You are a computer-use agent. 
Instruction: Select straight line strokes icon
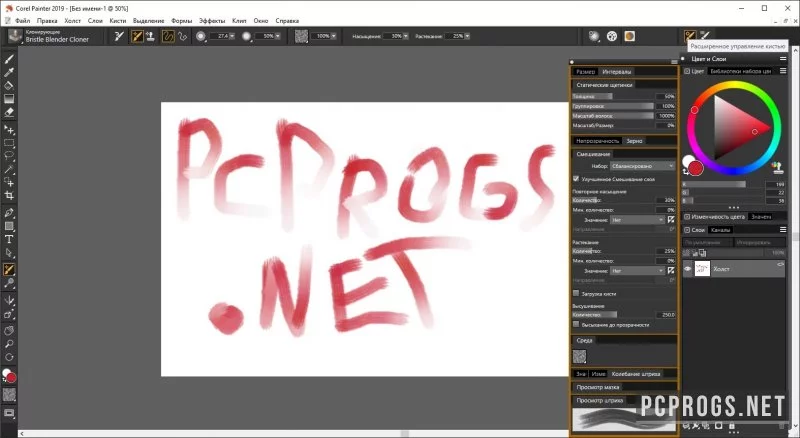coord(182,36)
